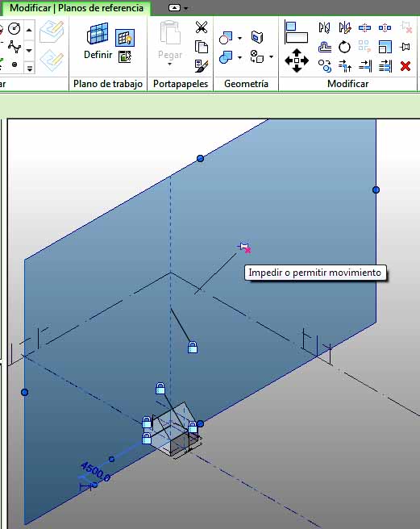The image size is (420, 529).
Task: Select the Split Element tool
Action: pyautogui.click(x=364, y=27)
